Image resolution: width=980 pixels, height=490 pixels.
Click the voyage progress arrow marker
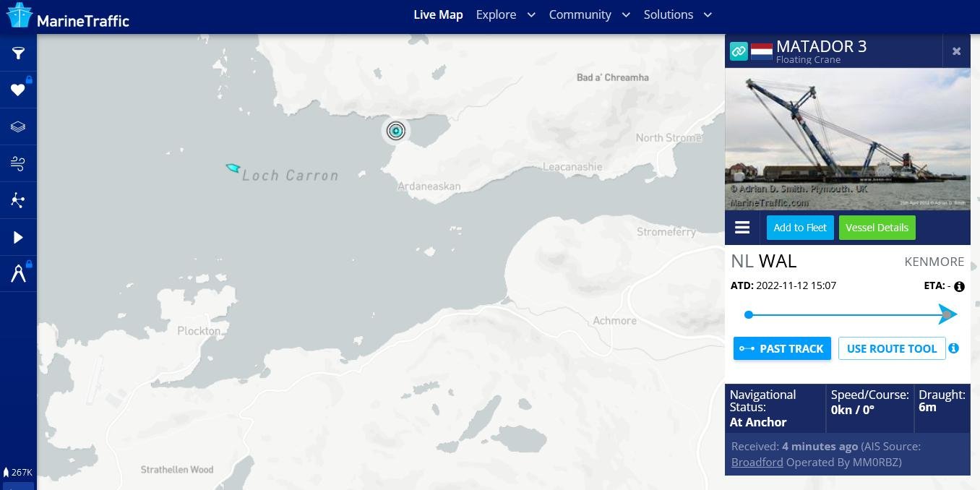(947, 314)
